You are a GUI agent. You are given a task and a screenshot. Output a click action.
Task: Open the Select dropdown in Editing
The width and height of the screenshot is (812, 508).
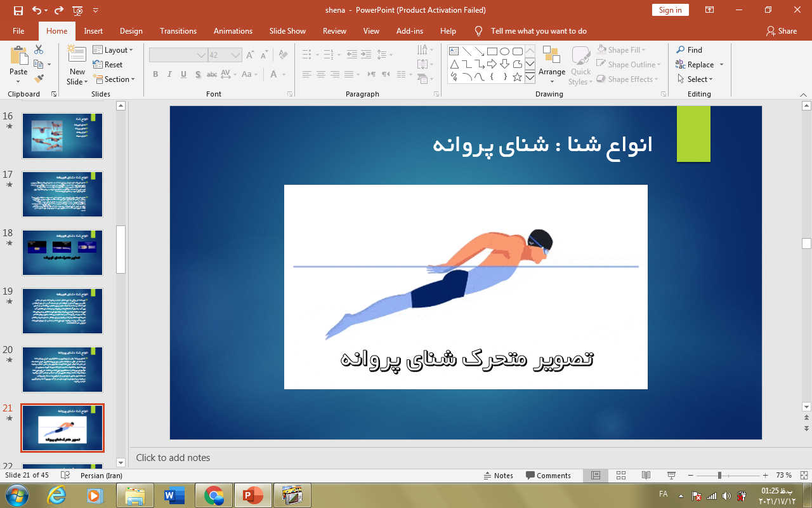click(x=695, y=79)
